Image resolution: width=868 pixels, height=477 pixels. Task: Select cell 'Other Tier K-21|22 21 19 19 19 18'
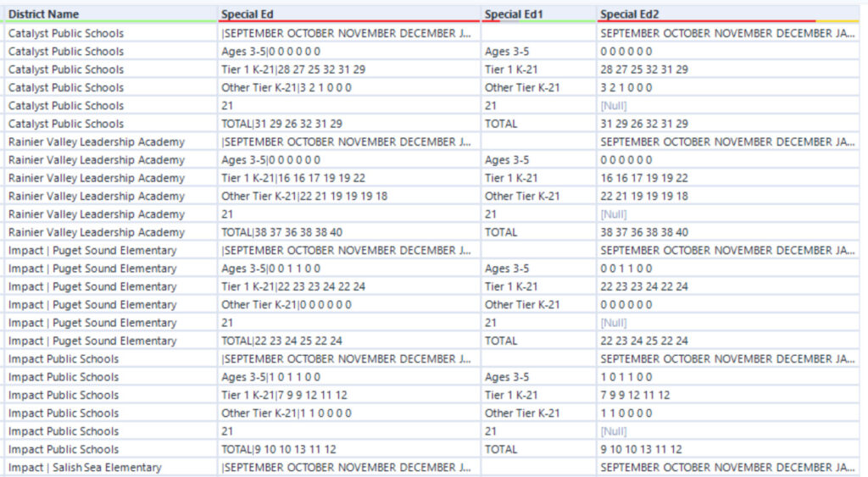pos(348,196)
